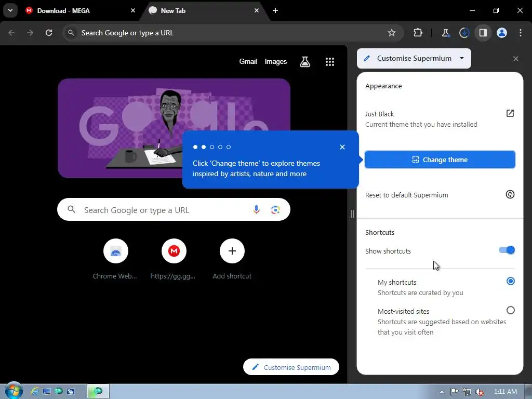The image size is (532, 399).
Task: Click the 1:11 AM clock
Action: click(x=505, y=392)
